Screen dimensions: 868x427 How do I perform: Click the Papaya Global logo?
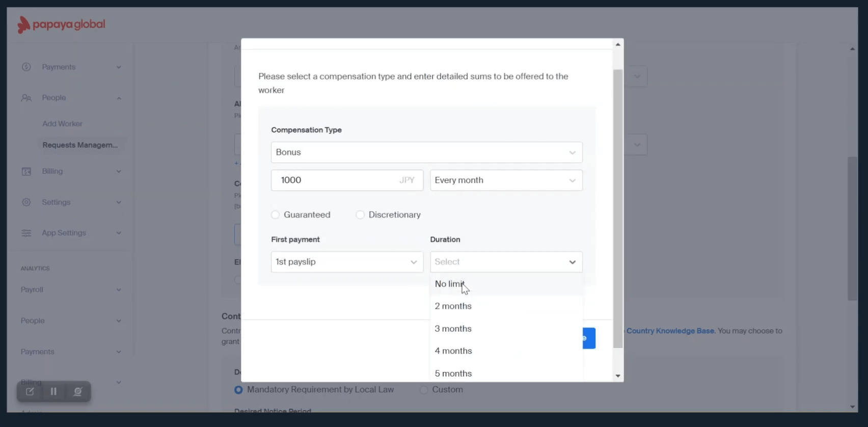click(61, 24)
